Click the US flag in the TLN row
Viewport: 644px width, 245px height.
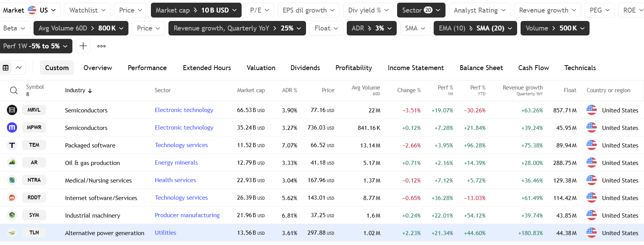click(x=591, y=233)
